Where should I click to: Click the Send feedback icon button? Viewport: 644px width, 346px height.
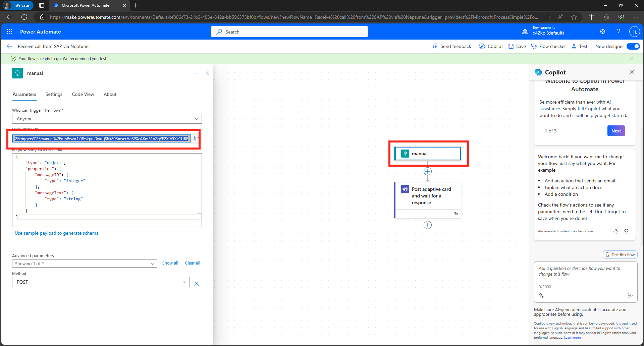click(452, 46)
